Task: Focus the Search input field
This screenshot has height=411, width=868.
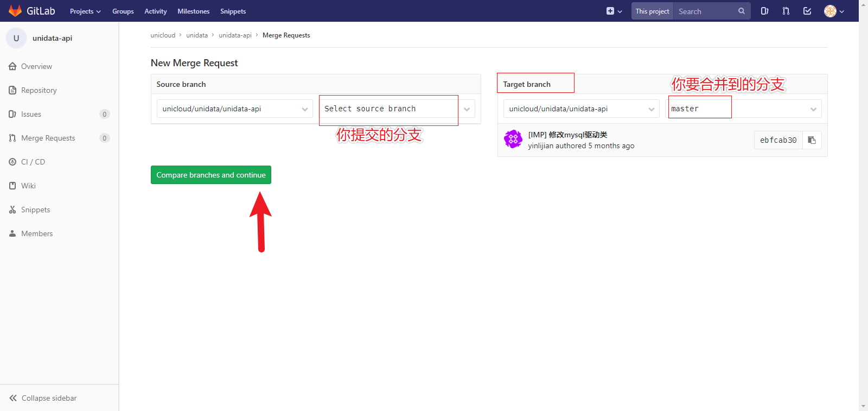Action: coord(706,11)
